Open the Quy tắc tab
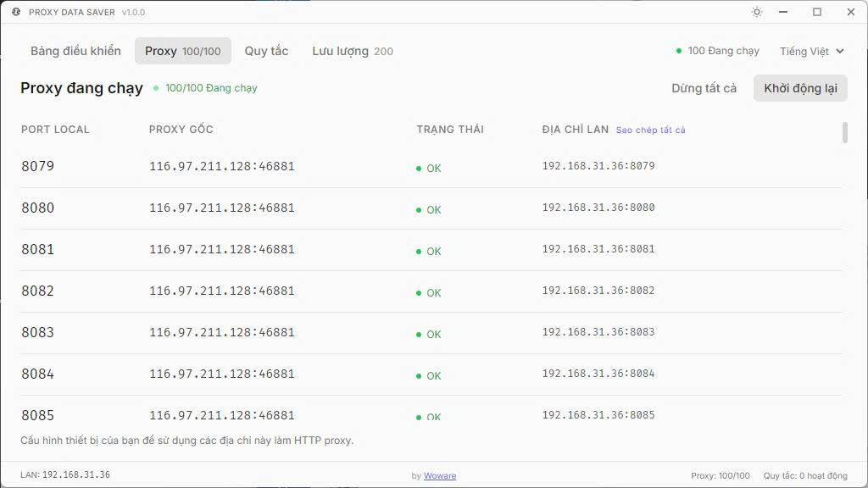This screenshot has height=488, width=868. (x=266, y=51)
